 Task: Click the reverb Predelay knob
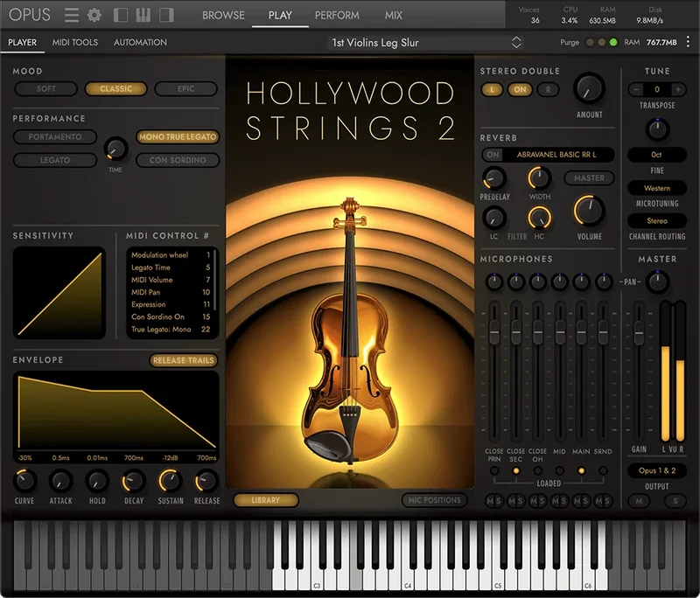tap(493, 178)
